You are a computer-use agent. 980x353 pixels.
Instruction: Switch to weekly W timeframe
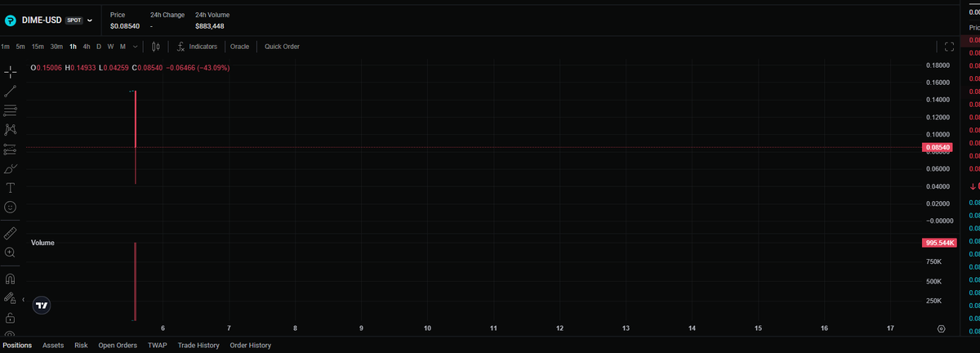click(110, 47)
